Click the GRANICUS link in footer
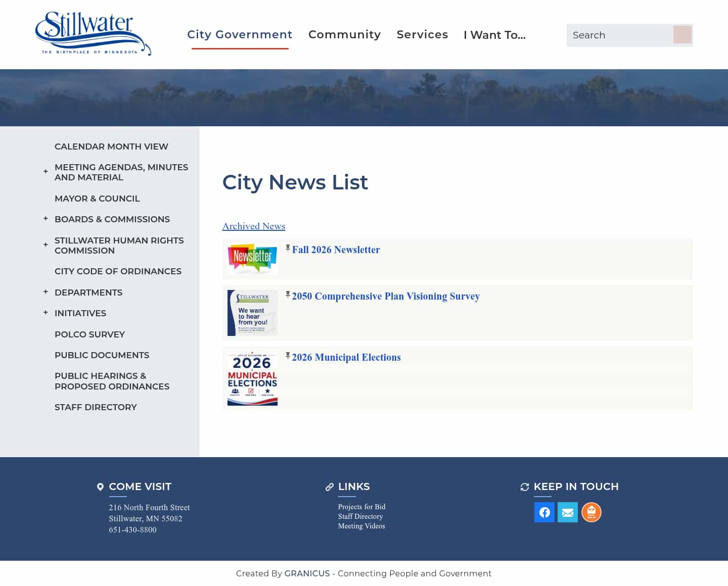 tap(307, 573)
